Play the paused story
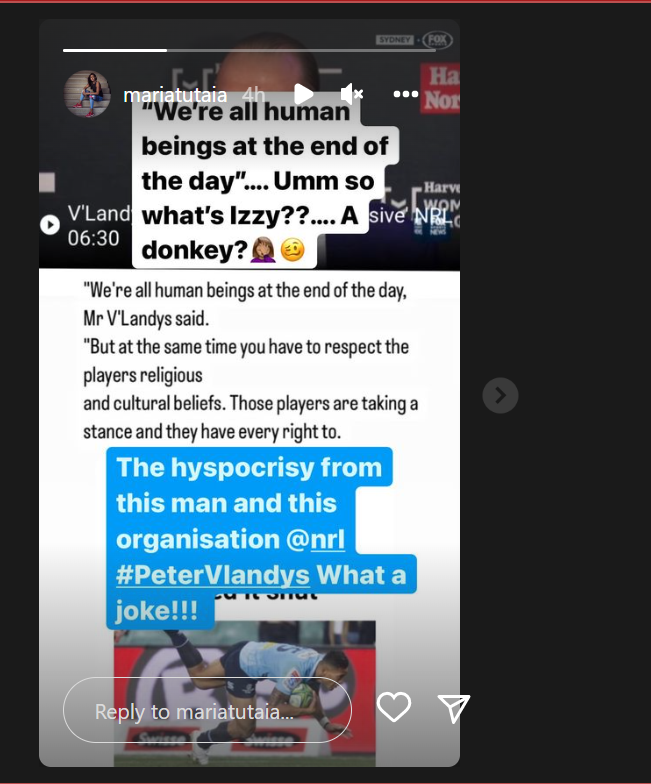Image resolution: width=651 pixels, height=784 pixels. (x=304, y=94)
